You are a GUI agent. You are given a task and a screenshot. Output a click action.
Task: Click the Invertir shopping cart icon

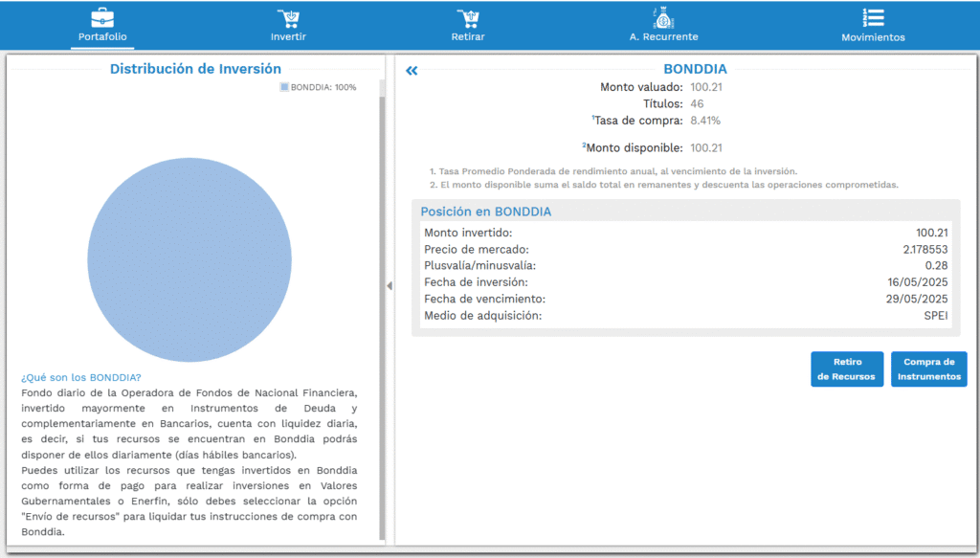pyautogui.click(x=288, y=18)
